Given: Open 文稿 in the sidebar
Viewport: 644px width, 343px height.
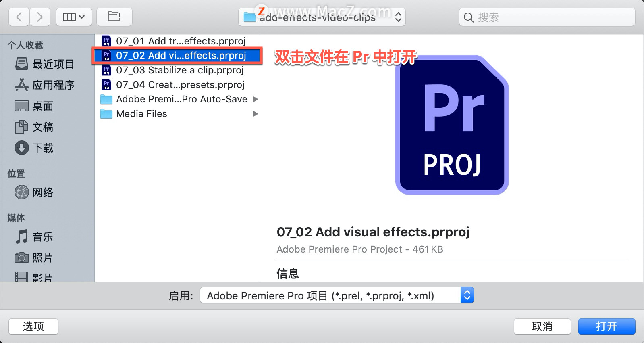Looking at the screenshot, I should [34, 127].
